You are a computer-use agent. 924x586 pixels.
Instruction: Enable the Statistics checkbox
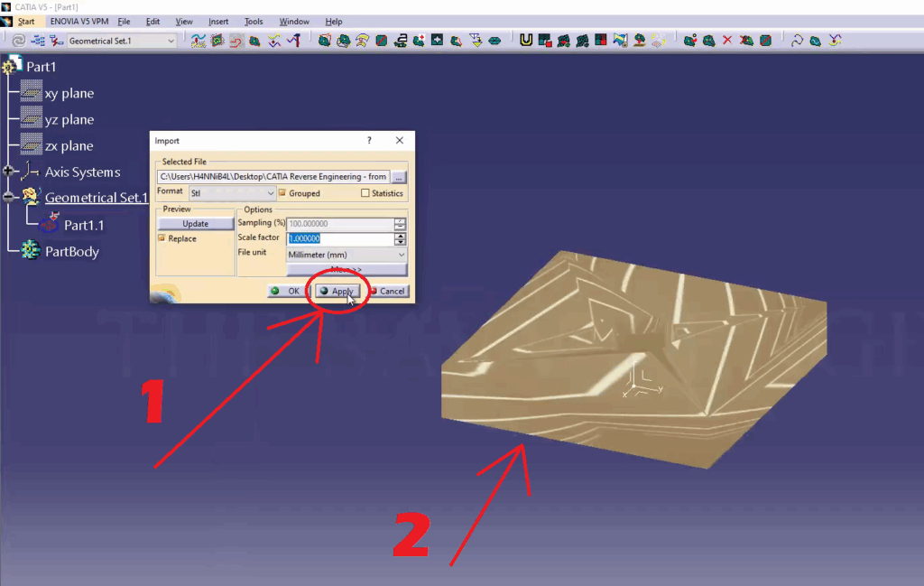point(365,193)
